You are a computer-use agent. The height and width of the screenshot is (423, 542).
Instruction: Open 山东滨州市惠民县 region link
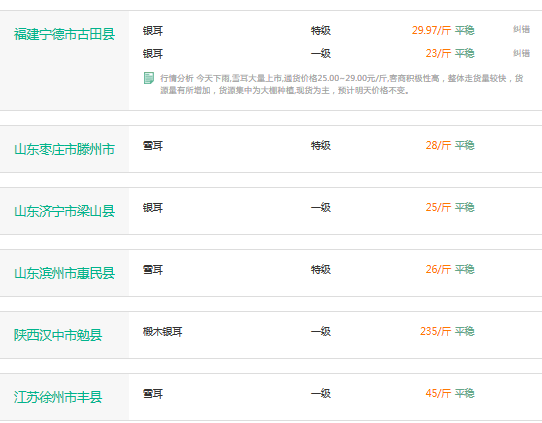(64, 273)
